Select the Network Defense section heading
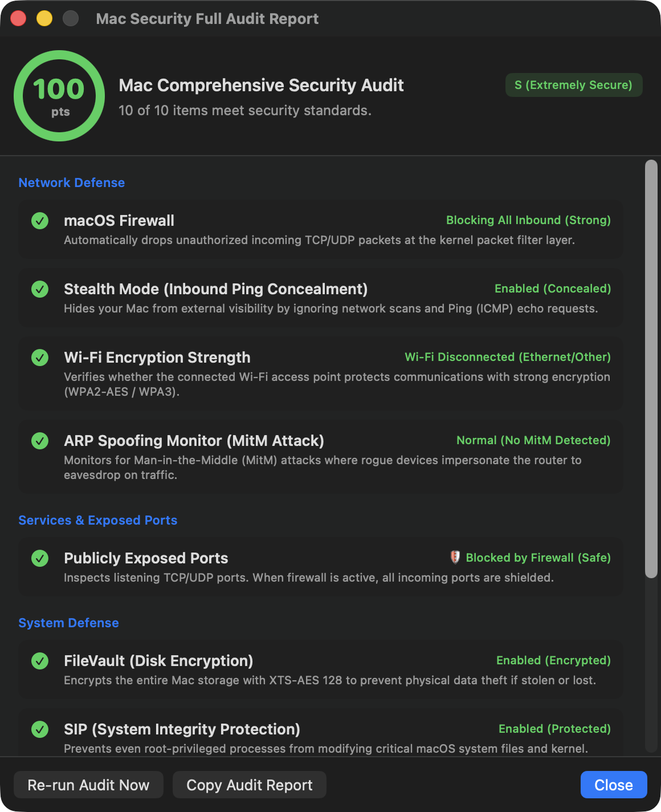 tap(72, 182)
